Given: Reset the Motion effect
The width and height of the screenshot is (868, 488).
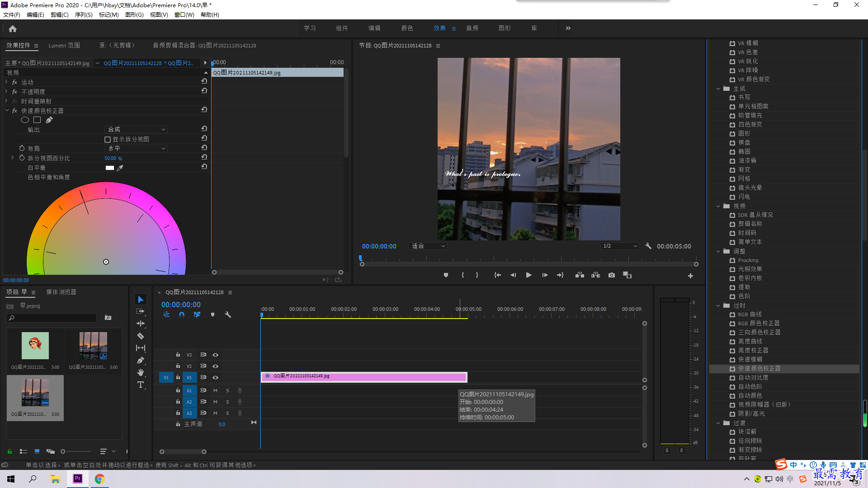Looking at the screenshot, I should 204,81.
